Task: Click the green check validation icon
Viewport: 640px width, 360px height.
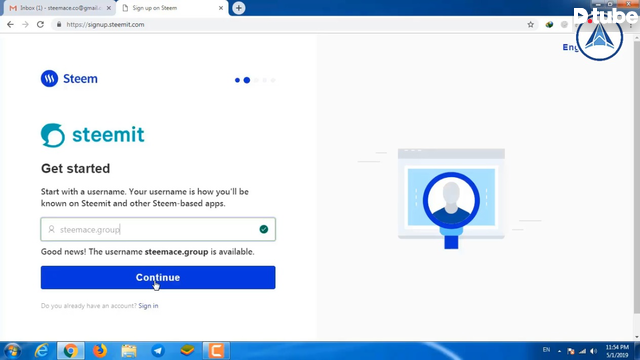Action: click(x=264, y=229)
